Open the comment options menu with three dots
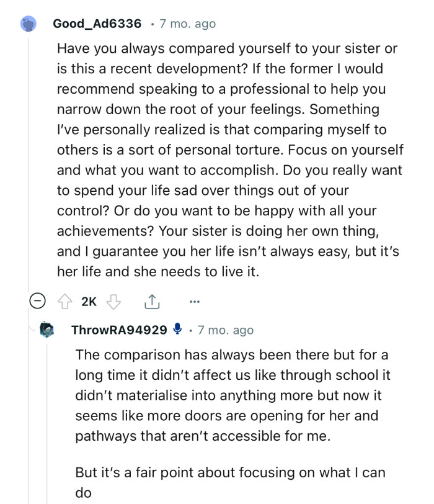Screen dimensions: 434x504 tap(195, 301)
